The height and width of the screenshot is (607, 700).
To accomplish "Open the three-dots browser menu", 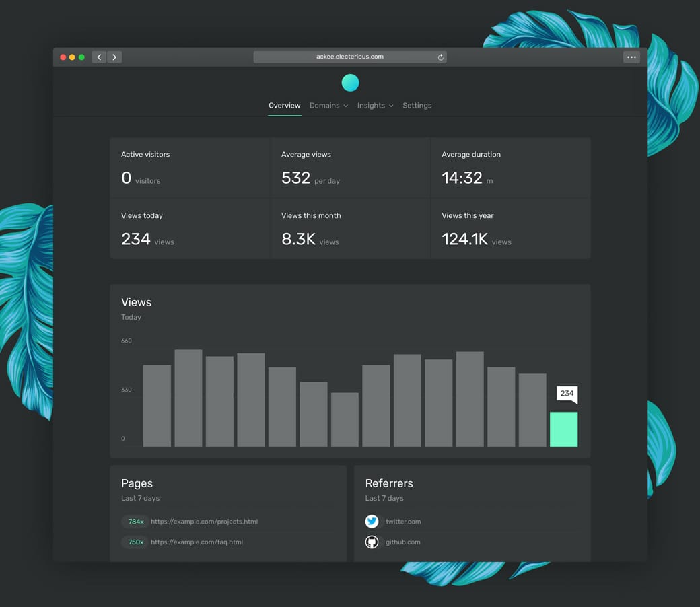I will tap(631, 57).
